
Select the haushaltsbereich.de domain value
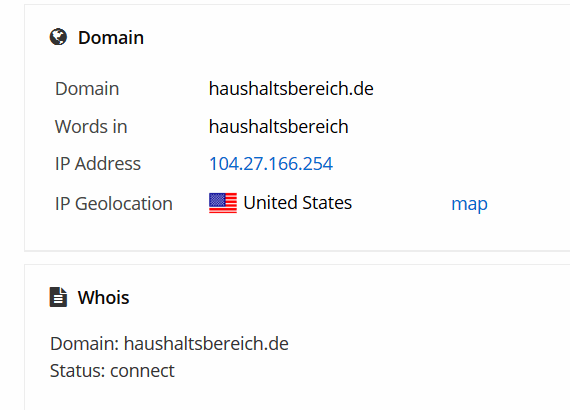click(291, 89)
